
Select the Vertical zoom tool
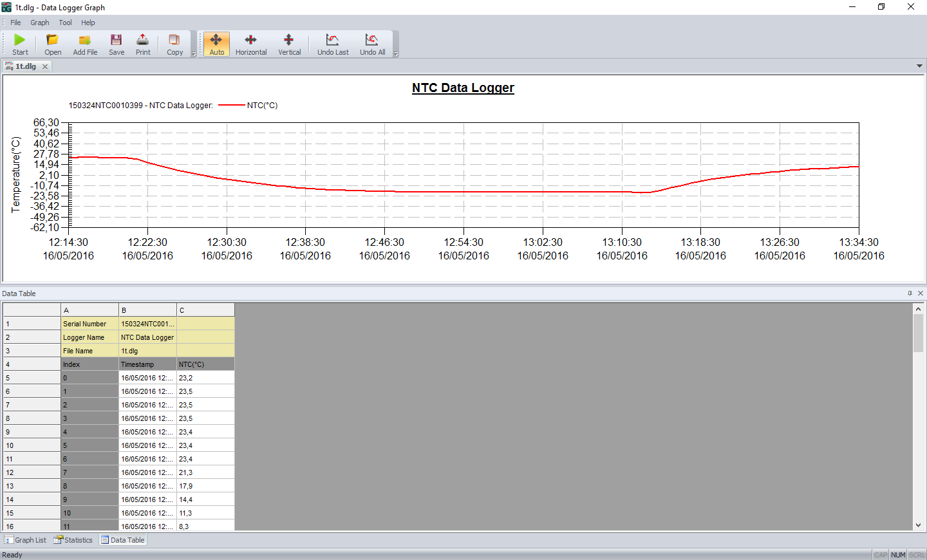[x=289, y=44]
